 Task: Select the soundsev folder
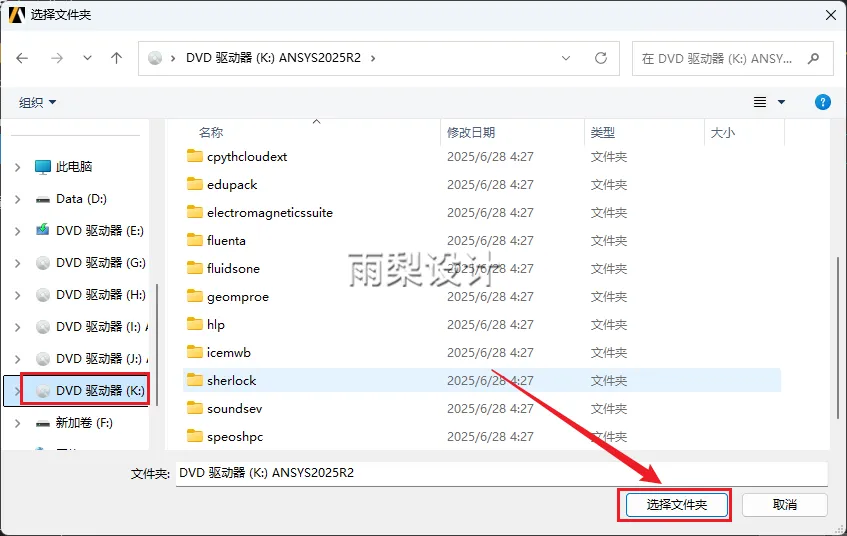[482, 409]
